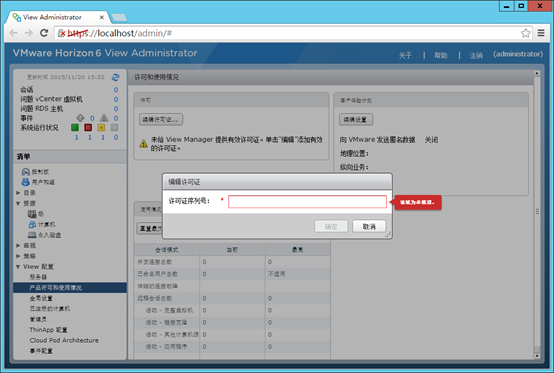Collapse the View 配置 tree node
The width and height of the screenshot is (554, 373).
[x=18, y=267]
